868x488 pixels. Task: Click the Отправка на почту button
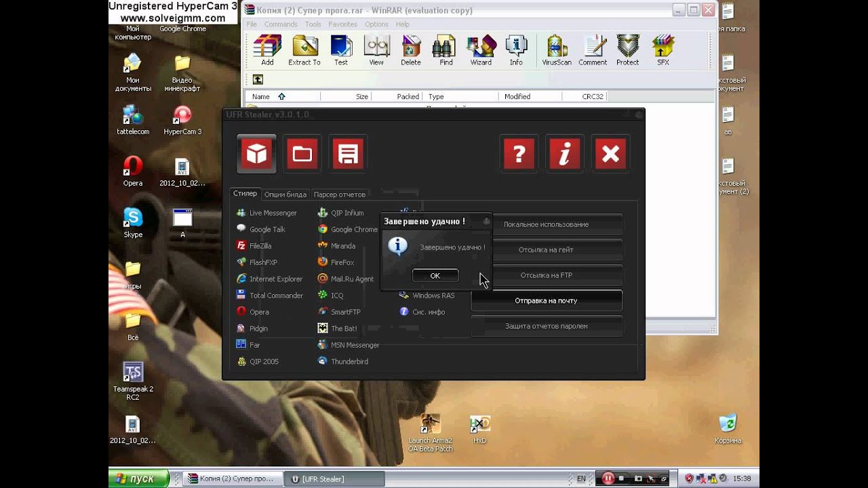[x=546, y=300]
